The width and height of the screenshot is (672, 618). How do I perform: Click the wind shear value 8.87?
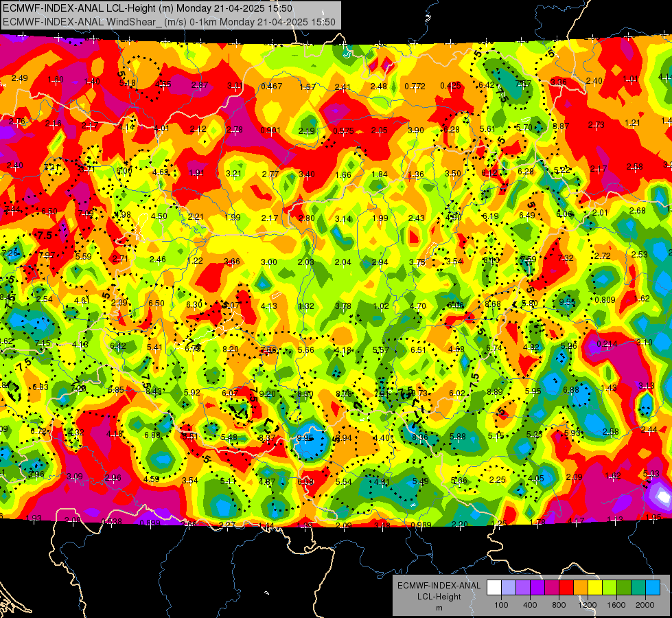pos(561,126)
